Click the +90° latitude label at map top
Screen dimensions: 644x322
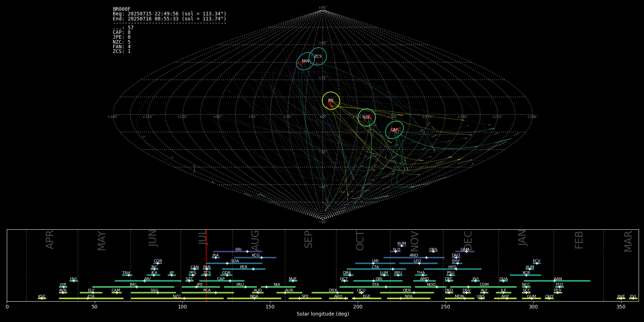(x=323, y=8)
